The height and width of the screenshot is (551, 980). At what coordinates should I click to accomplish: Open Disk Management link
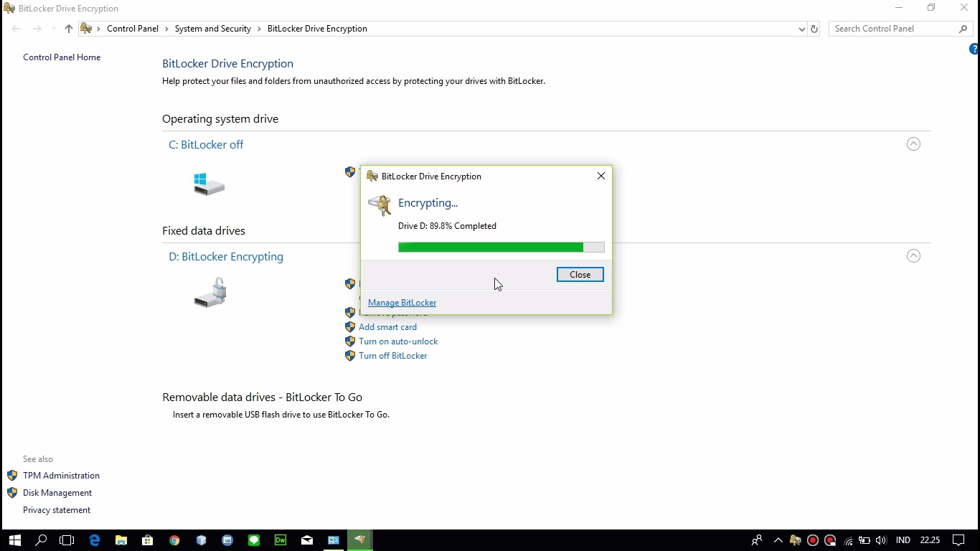point(57,493)
